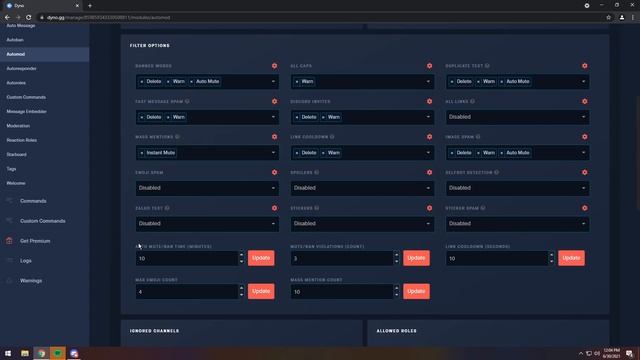Remove Warn tag from Link Cooldown
This screenshot has height=360, width=640.
click(x=323, y=153)
